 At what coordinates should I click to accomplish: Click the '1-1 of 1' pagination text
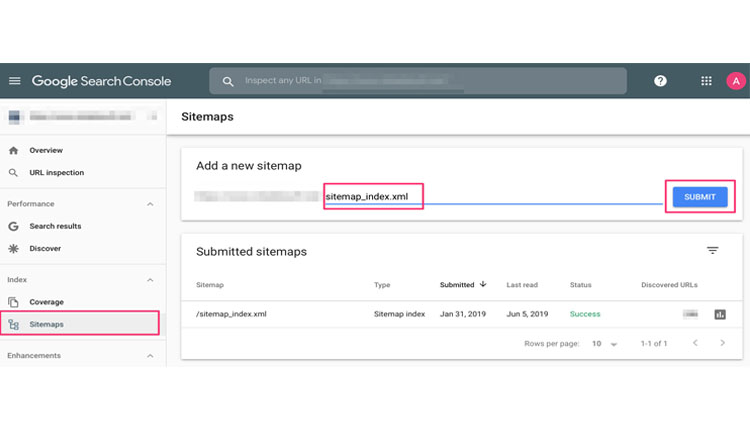click(x=653, y=343)
